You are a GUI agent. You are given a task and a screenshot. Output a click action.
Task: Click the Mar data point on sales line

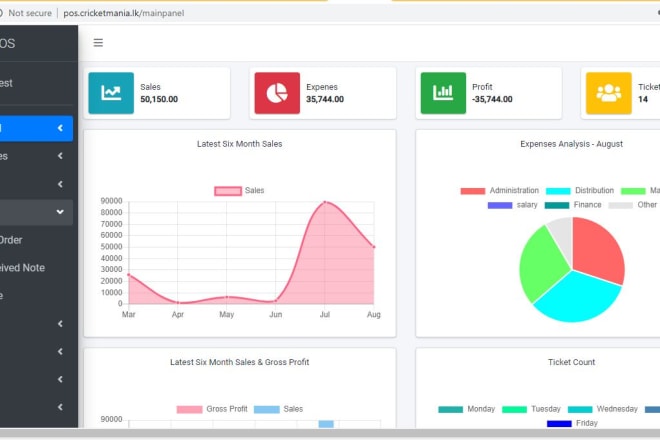click(x=129, y=275)
